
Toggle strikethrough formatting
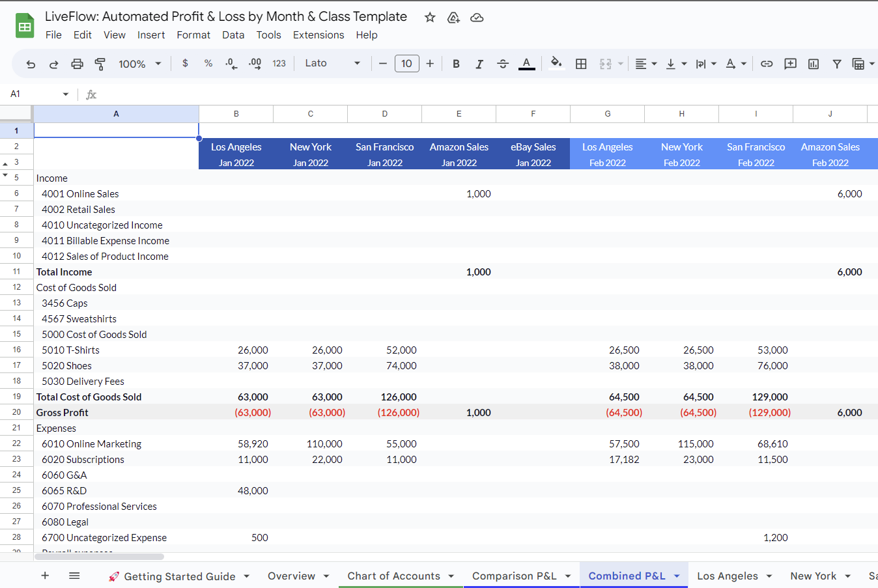tap(503, 64)
